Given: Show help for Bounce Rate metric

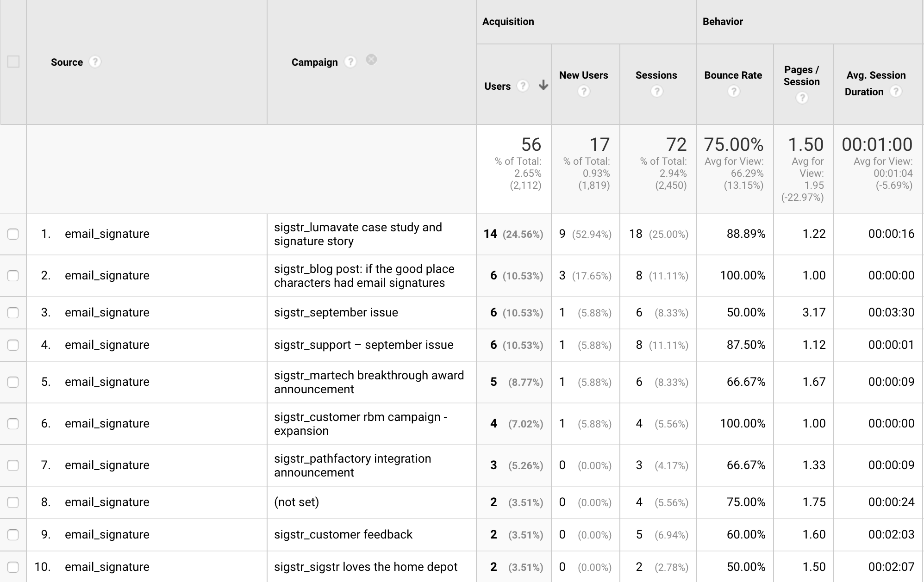Looking at the screenshot, I should 733,92.
